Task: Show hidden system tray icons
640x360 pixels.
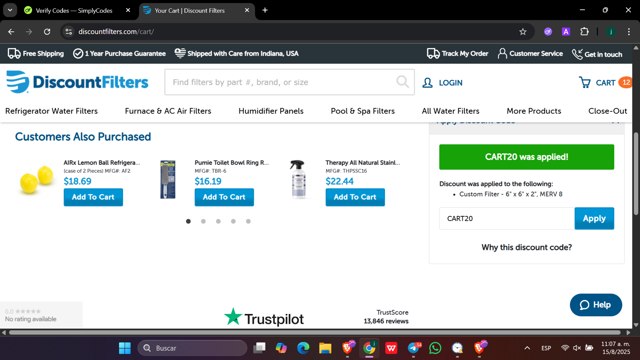Action: [x=527, y=348]
